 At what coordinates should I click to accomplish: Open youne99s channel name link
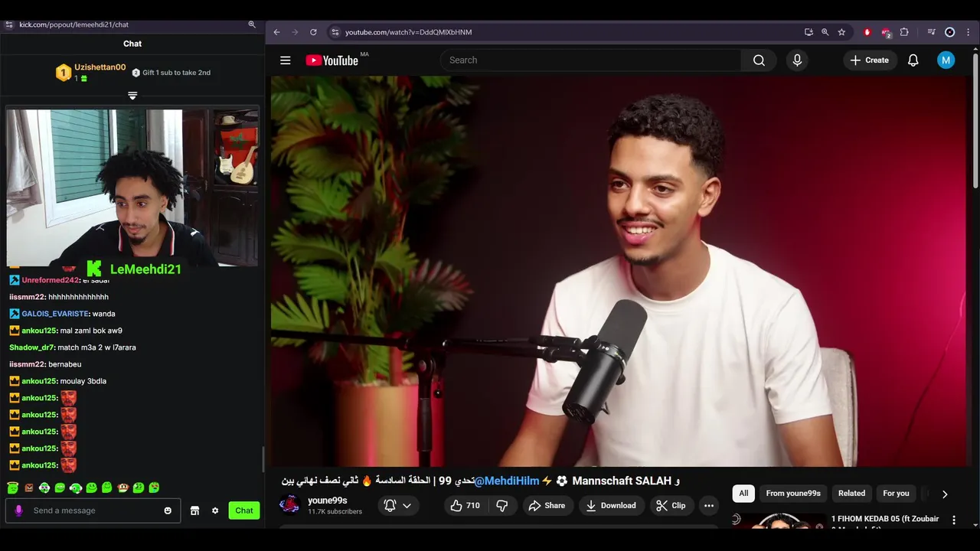[327, 500]
